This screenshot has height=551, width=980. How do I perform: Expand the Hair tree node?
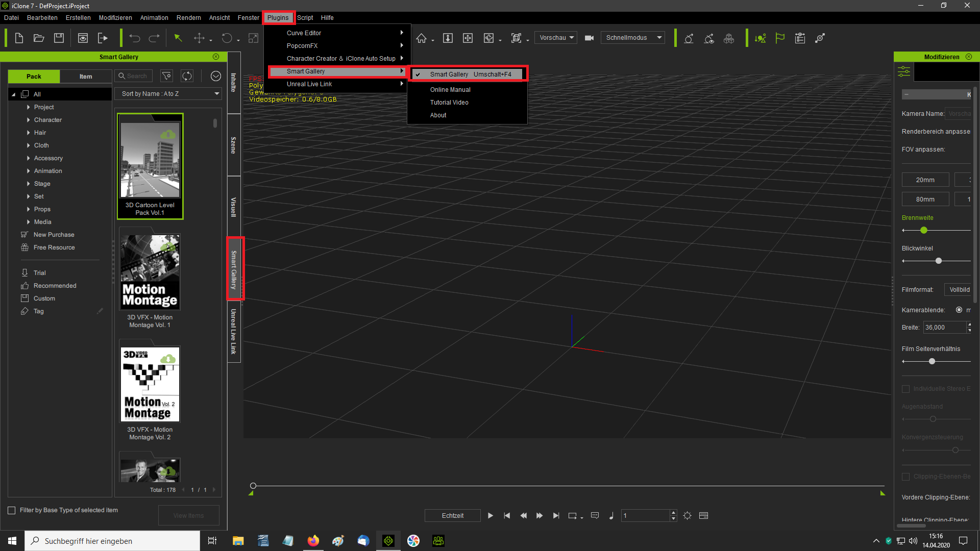28,133
